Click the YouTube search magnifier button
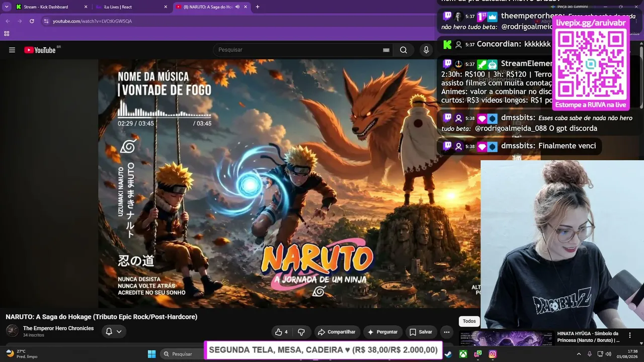Screen dimensions: 644x362 point(404,50)
